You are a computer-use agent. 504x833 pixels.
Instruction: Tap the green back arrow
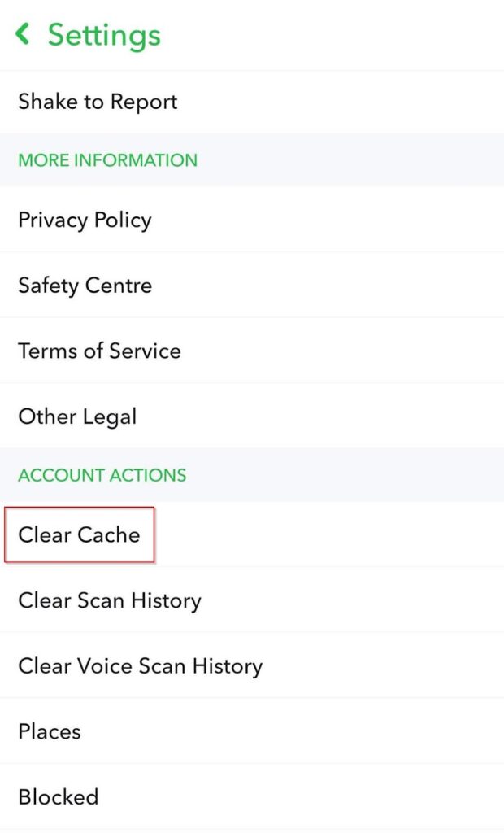click(23, 34)
